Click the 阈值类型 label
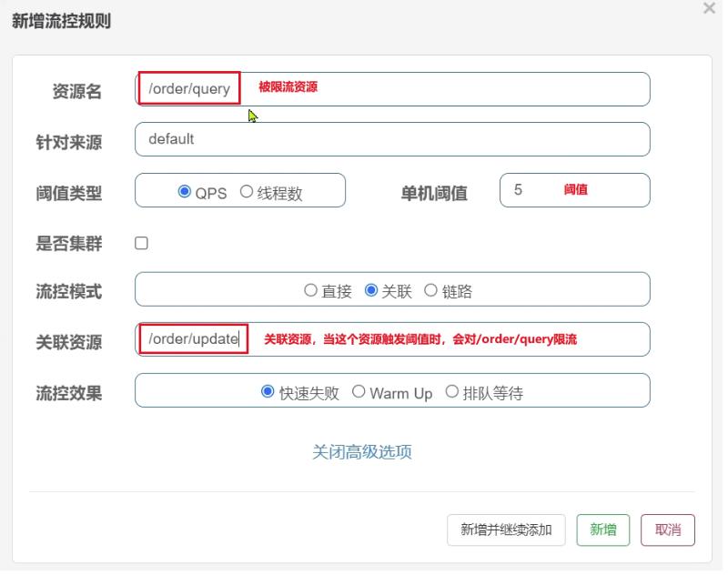The image size is (728, 585). point(69,193)
